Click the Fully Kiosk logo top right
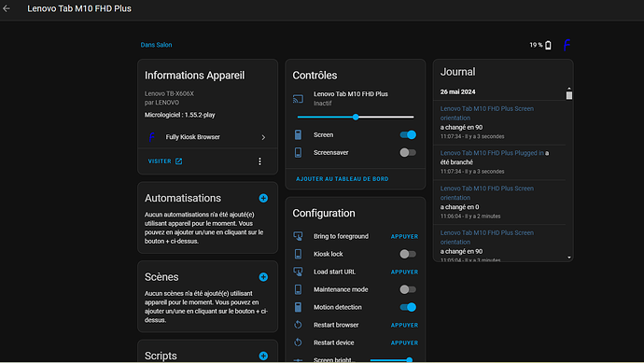Image resolution: width=644 pixels, height=363 pixels. point(567,45)
